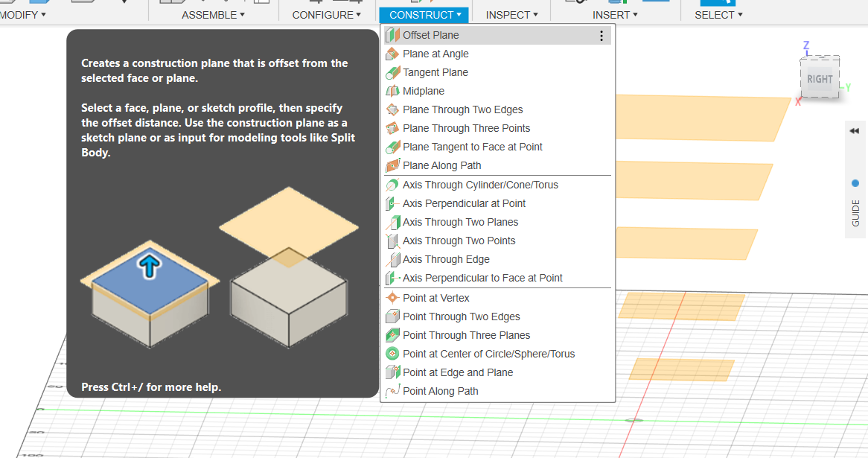The image size is (868, 458).
Task: Click the blue dot in the guide strip
Action: pos(855,183)
